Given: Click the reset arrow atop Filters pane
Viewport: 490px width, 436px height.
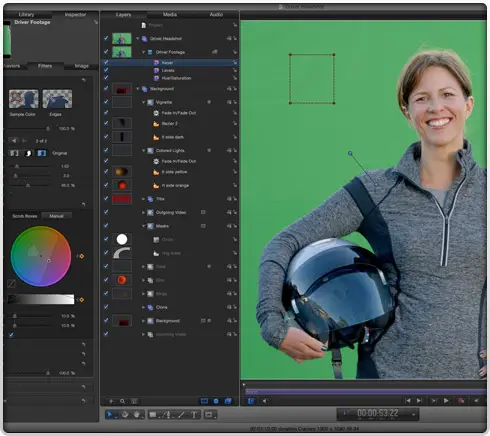Looking at the screenshot, I should point(83,80).
